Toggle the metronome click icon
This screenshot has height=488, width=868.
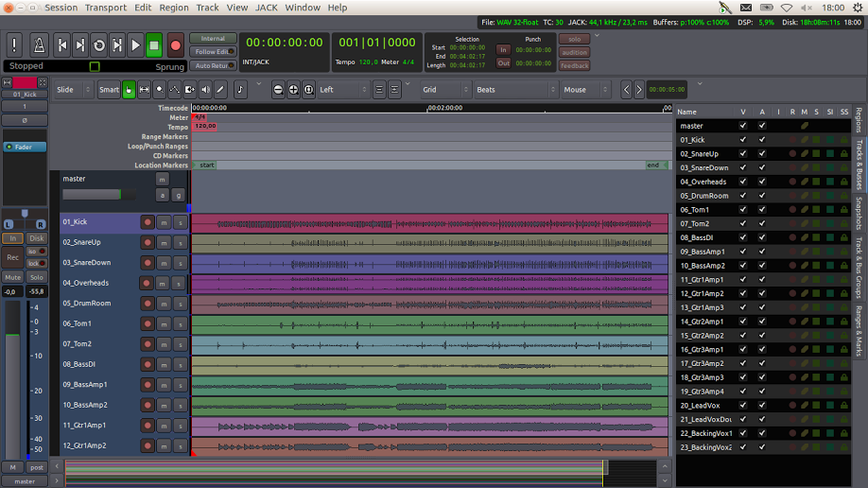point(39,45)
